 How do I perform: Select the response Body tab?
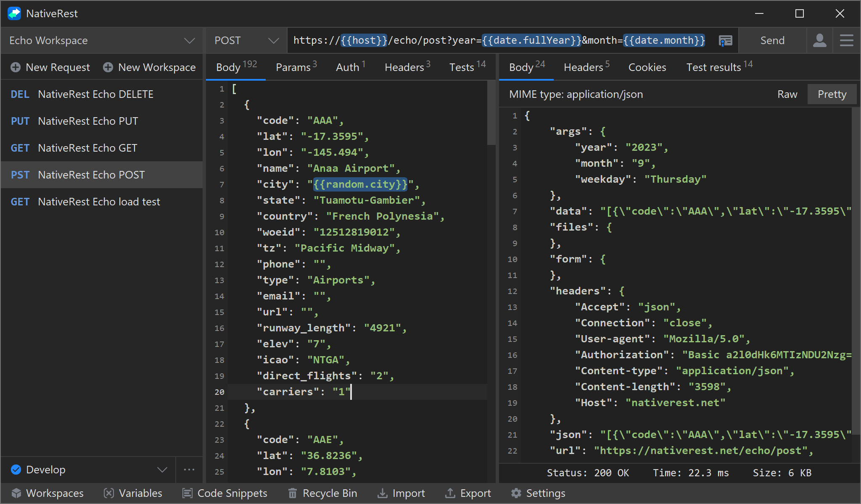click(527, 67)
